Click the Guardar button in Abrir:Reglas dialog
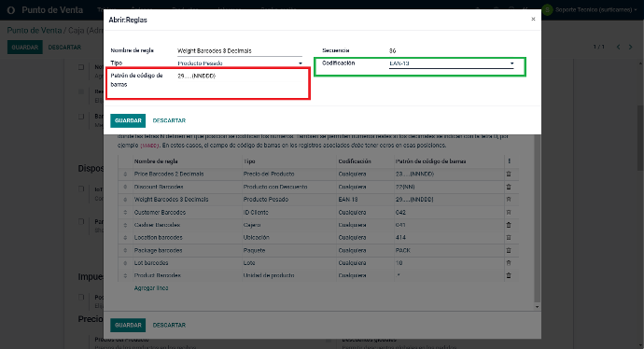Viewport: 644px width, 349px height. click(128, 120)
